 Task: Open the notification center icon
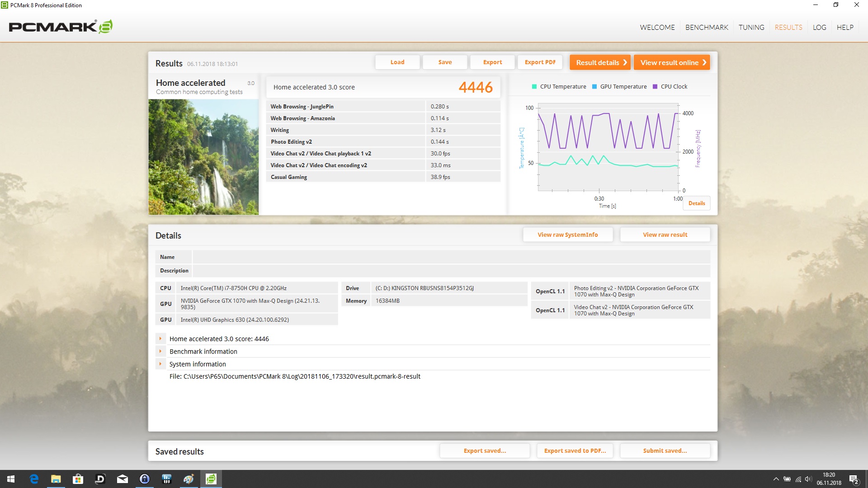(854, 479)
